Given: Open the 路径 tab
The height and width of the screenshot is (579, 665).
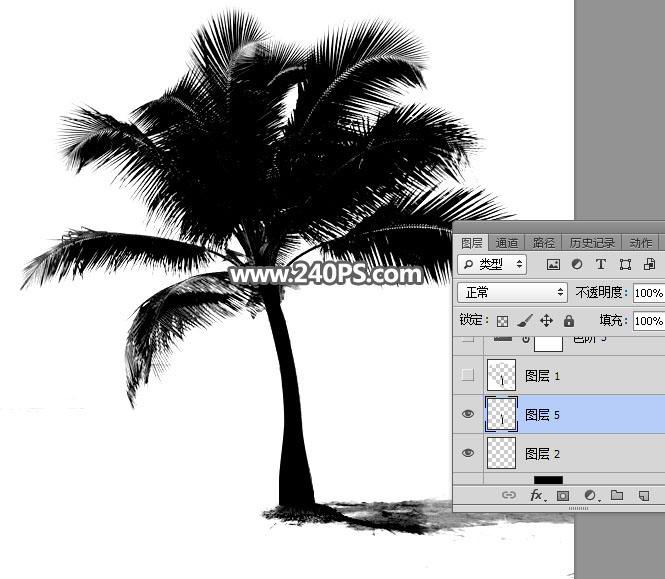Looking at the screenshot, I should 543,243.
